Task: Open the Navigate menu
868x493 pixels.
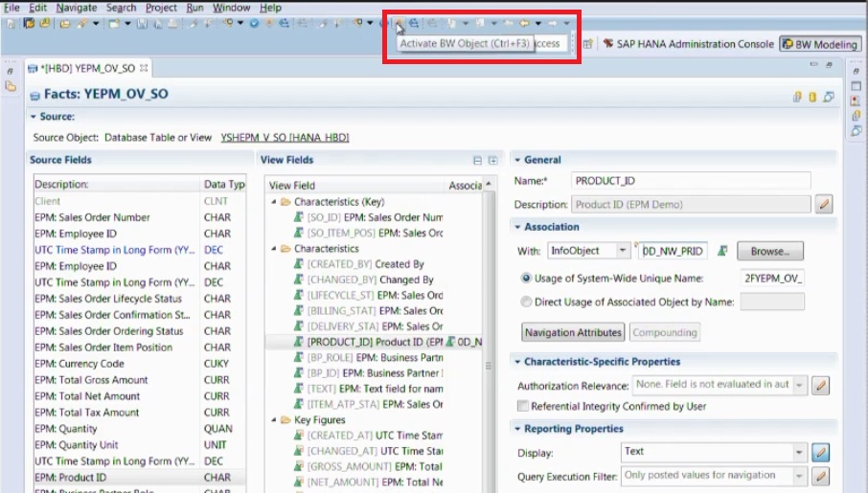Action: tap(77, 8)
